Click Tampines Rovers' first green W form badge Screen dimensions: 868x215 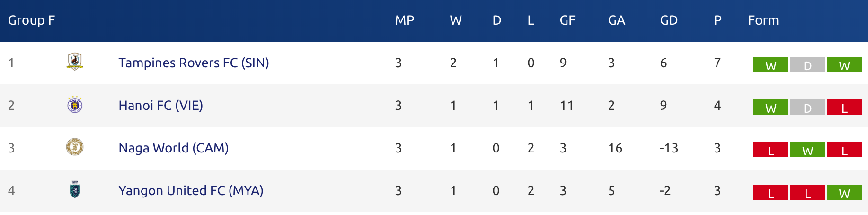(x=771, y=65)
